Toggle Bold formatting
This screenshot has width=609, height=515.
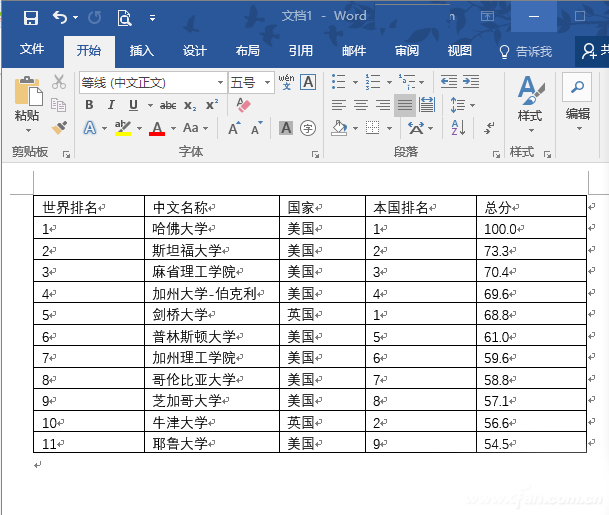89,105
